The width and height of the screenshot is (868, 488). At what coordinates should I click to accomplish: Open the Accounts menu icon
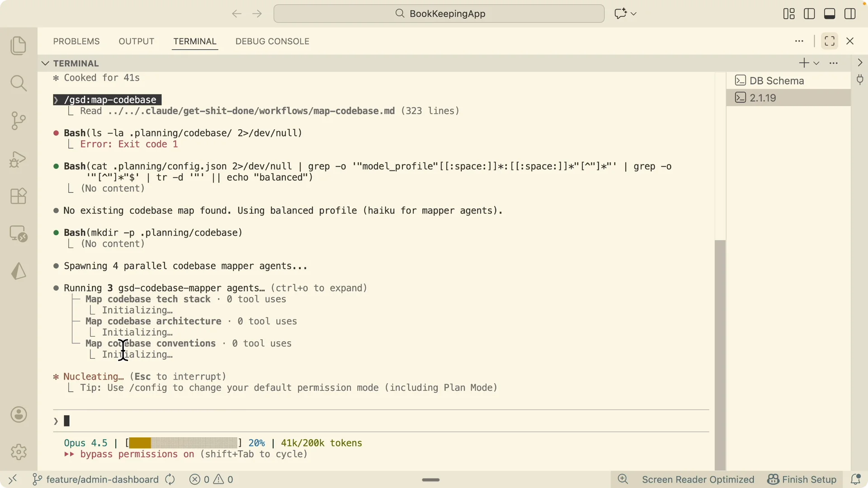(x=19, y=414)
